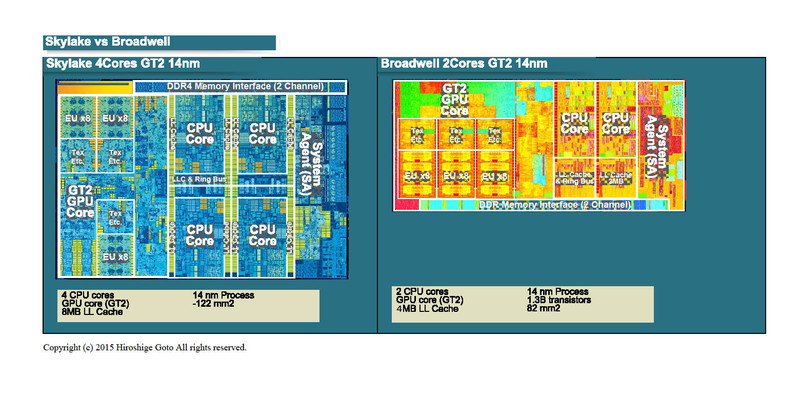
Task: Click the "LL Cache & Ring Bus" Broadwell block
Action: (x=574, y=178)
